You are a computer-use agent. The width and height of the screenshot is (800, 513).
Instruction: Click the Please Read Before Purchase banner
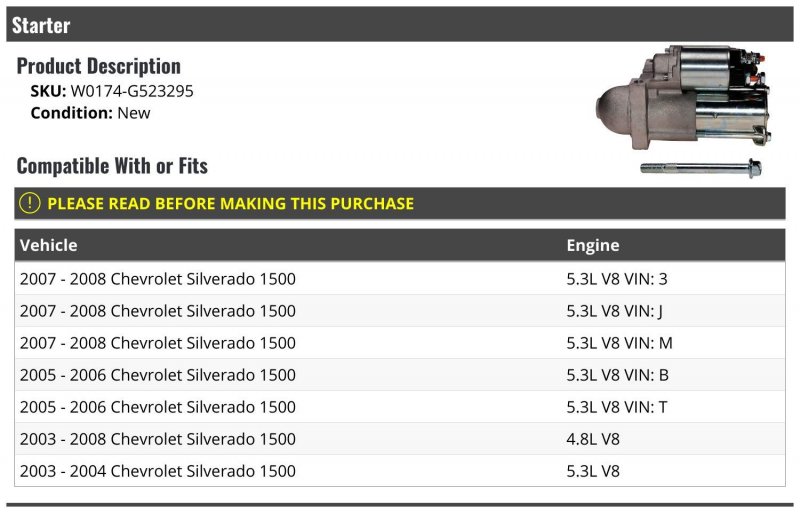[x=230, y=203]
